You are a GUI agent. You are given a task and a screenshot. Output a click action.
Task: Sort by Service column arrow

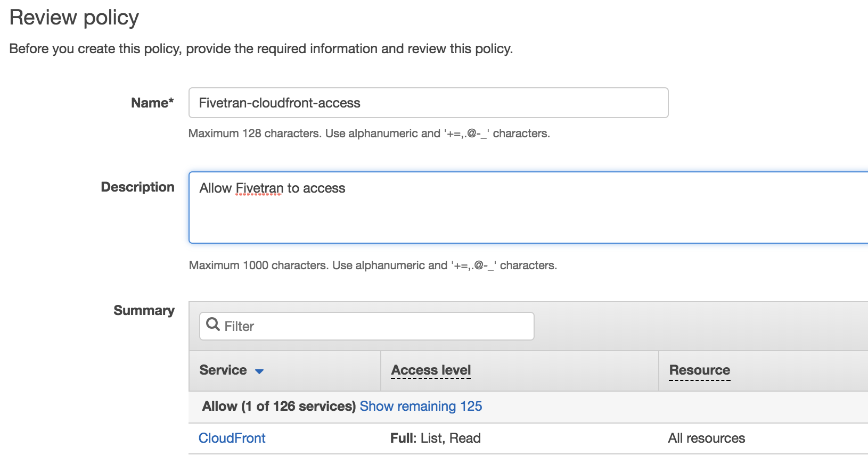(259, 371)
